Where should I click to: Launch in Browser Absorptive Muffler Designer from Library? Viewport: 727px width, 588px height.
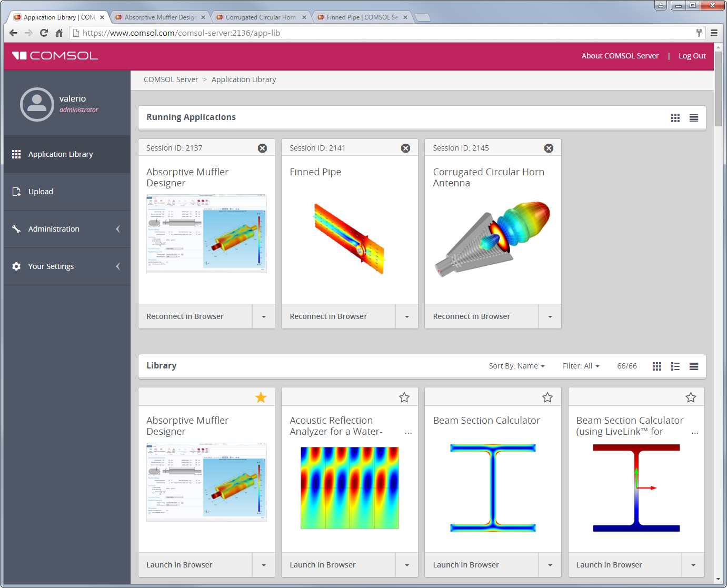coord(195,565)
